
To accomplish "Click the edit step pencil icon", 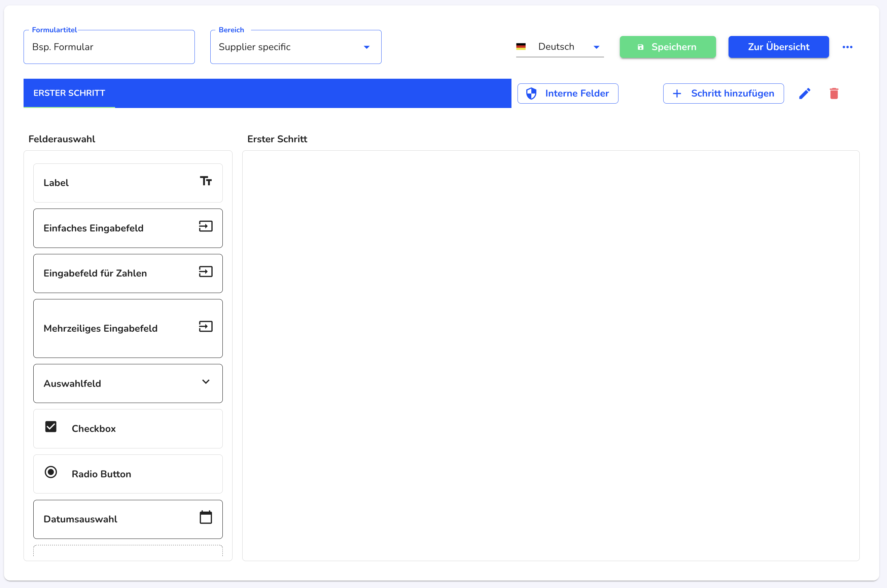I will (805, 94).
